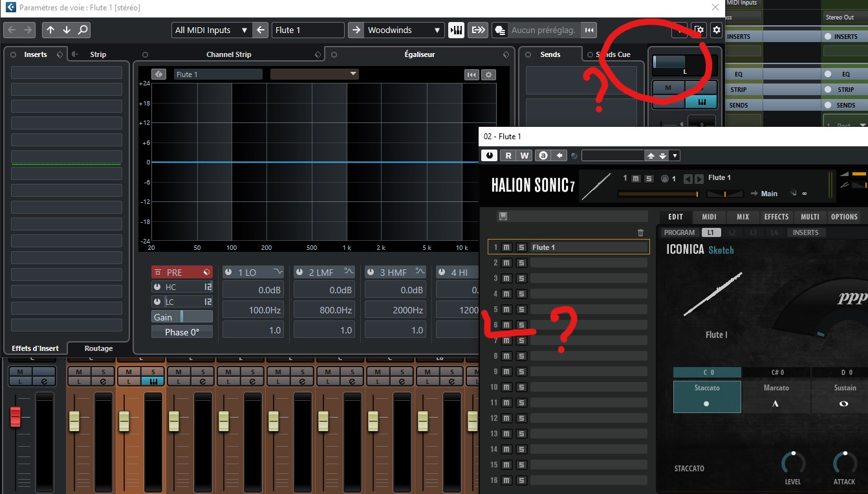Switch to HALion MIX tab
Viewport: 868px width, 494px height.
[x=743, y=217]
